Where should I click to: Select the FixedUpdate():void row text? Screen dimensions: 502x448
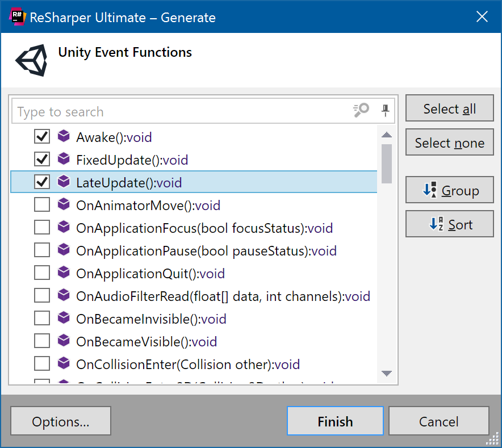click(x=132, y=160)
